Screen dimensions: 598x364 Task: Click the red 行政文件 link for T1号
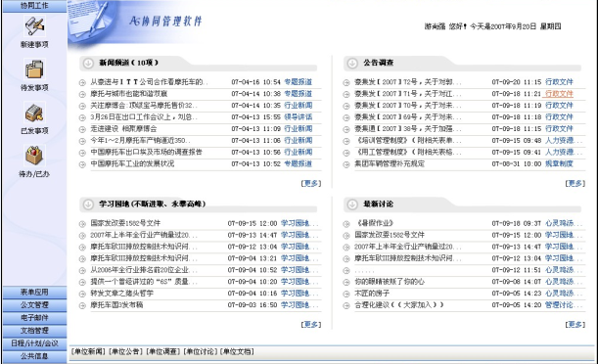[x=559, y=94]
